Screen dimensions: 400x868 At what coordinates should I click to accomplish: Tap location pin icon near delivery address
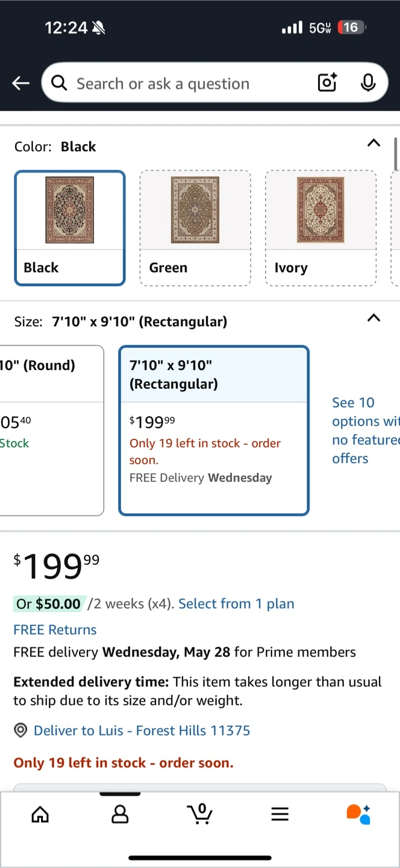click(20, 731)
